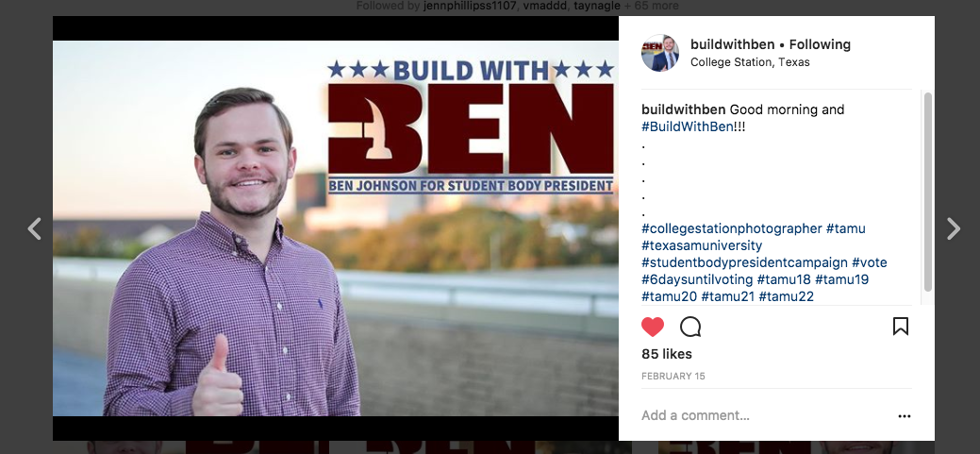Open the #texasamuniversity hashtag
This screenshot has width=980, height=454.
(702, 245)
